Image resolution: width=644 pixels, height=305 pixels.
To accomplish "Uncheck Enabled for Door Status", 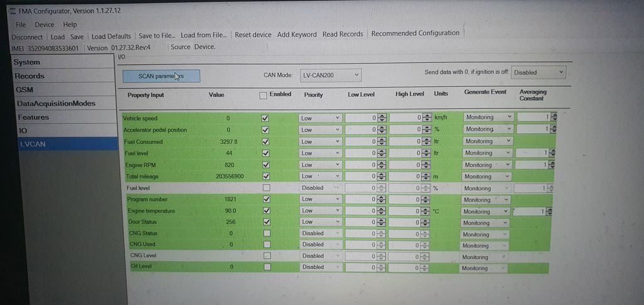I will tap(267, 221).
